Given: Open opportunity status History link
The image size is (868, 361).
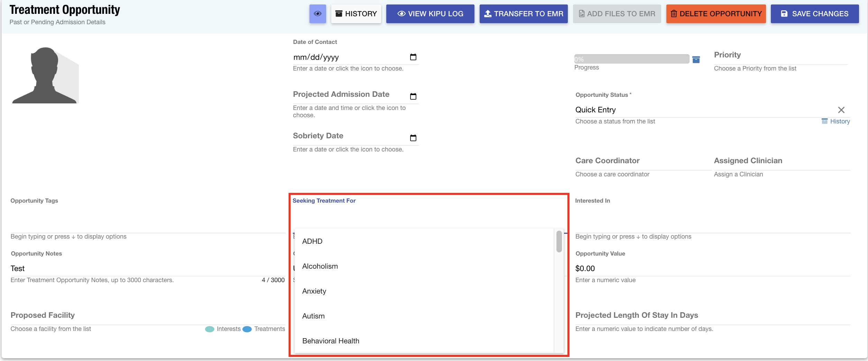Looking at the screenshot, I should [839, 121].
